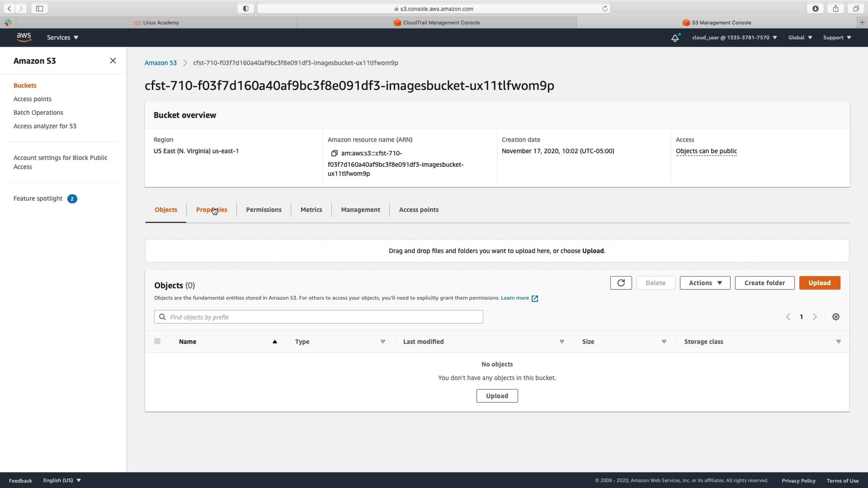
Task: Go to next page of objects
Action: click(815, 317)
